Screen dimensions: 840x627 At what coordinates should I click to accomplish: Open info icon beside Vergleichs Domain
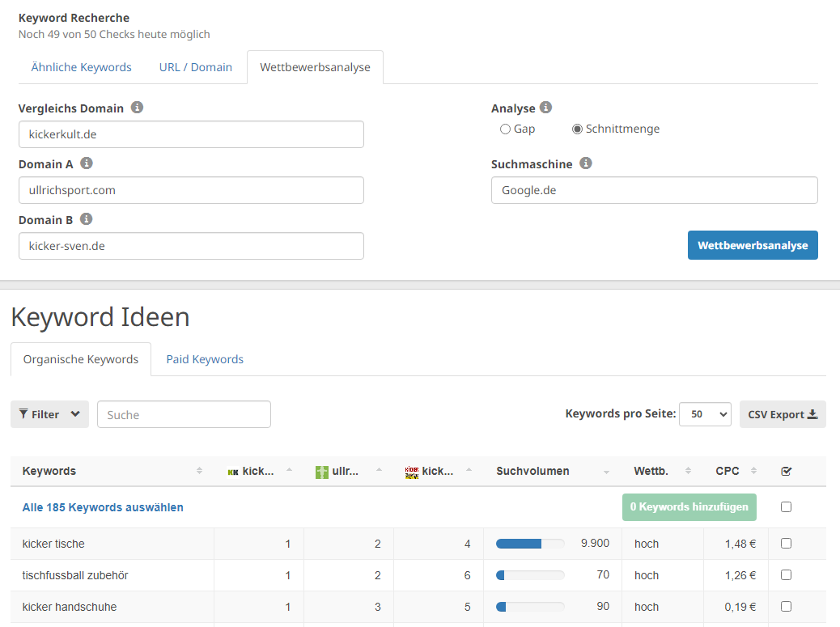pyautogui.click(x=137, y=107)
